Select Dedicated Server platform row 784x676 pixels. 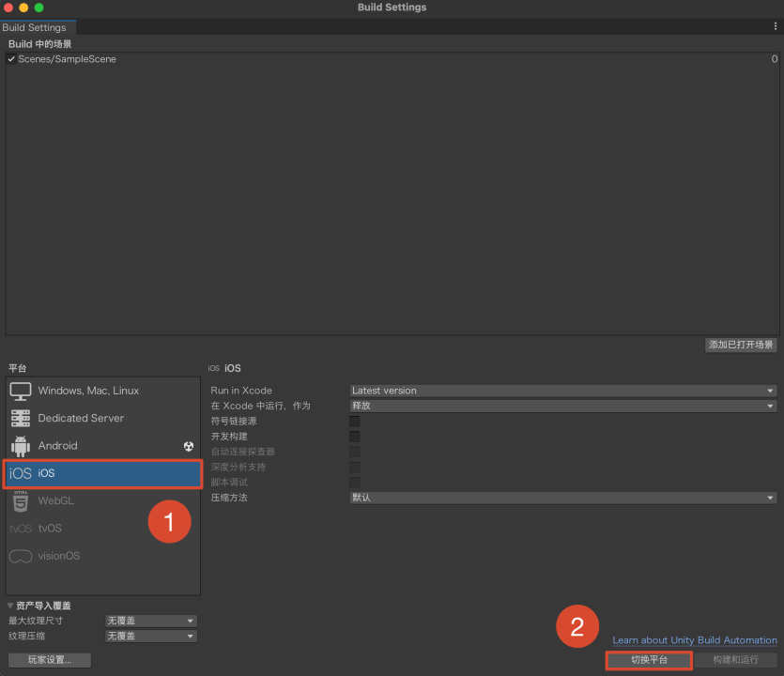[103, 419]
